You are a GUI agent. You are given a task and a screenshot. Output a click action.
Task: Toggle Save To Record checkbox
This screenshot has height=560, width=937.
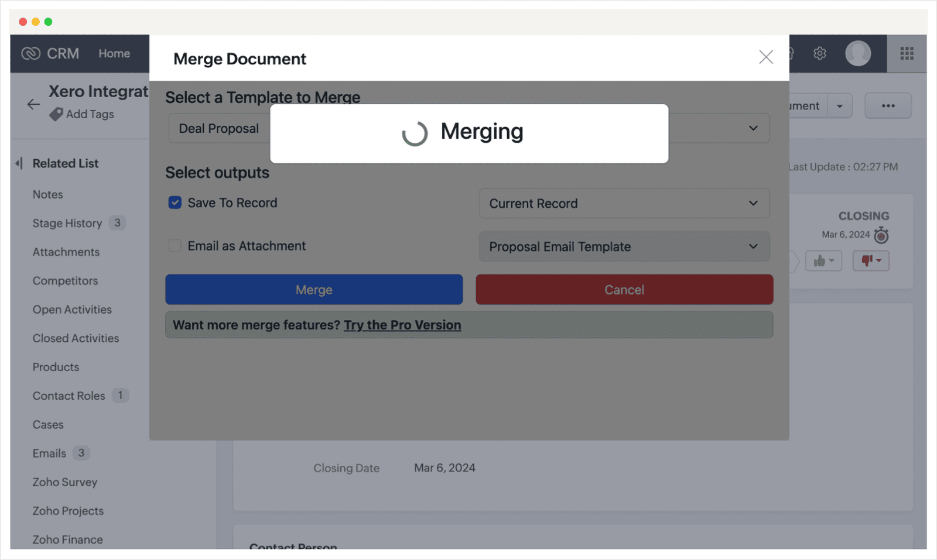tap(175, 202)
